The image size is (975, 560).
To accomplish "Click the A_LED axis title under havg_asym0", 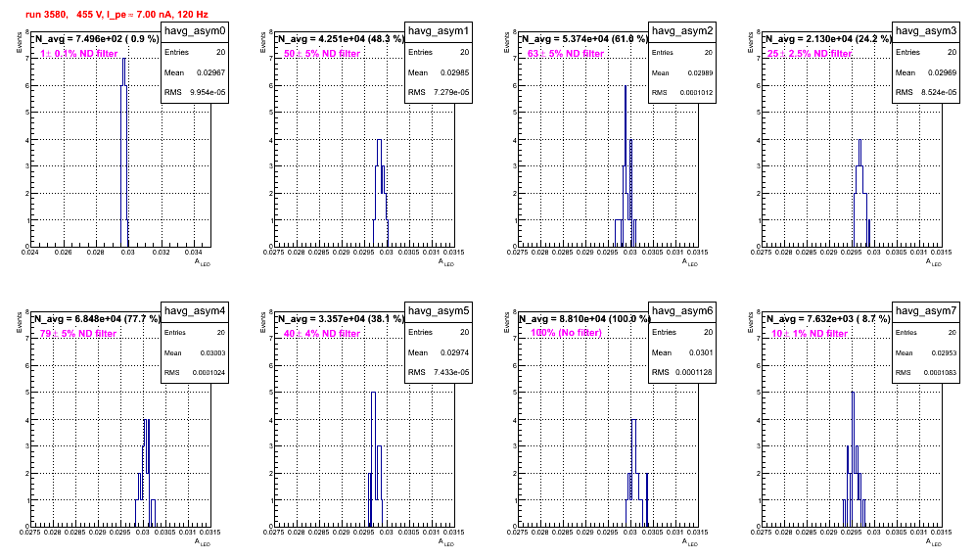I will coord(203,262).
